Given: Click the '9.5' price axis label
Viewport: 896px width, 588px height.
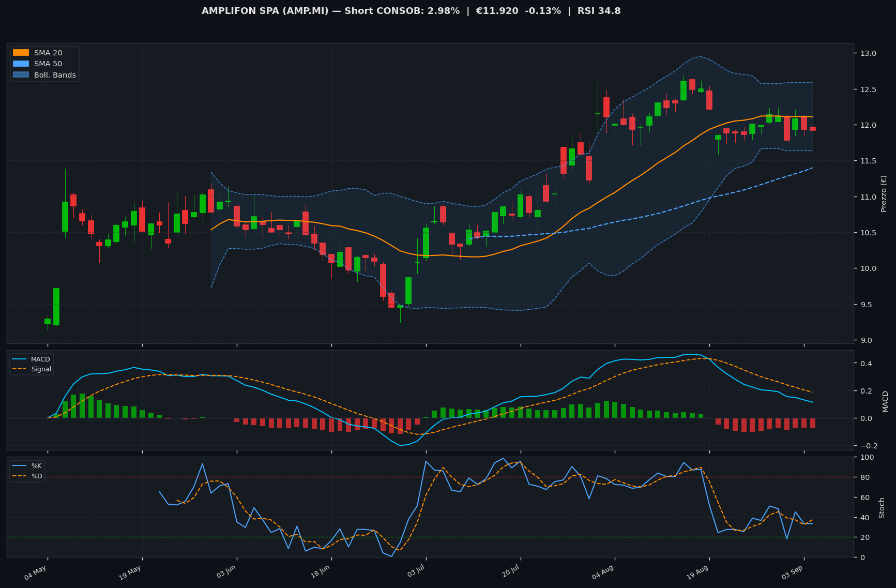Looking at the screenshot, I should [x=865, y=305].
